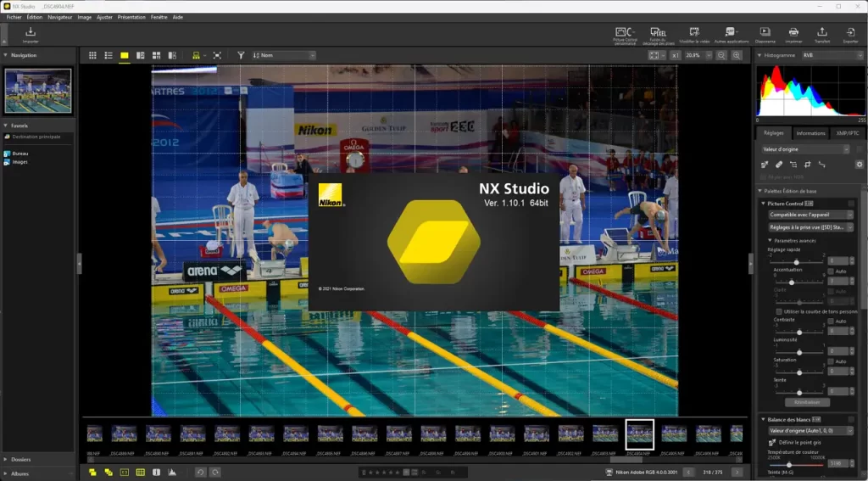Screen dimensions: 868x481
Task: Click the Réinitialiser button
Action: pyautogui.click(x=807, y=402)
